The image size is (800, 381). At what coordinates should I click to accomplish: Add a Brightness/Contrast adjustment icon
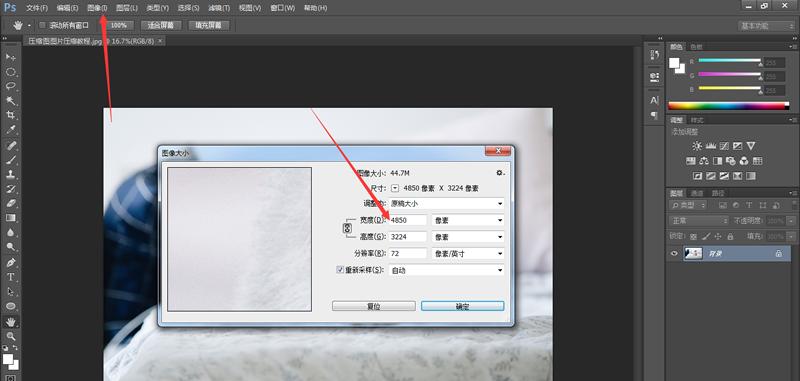(697, 146)
